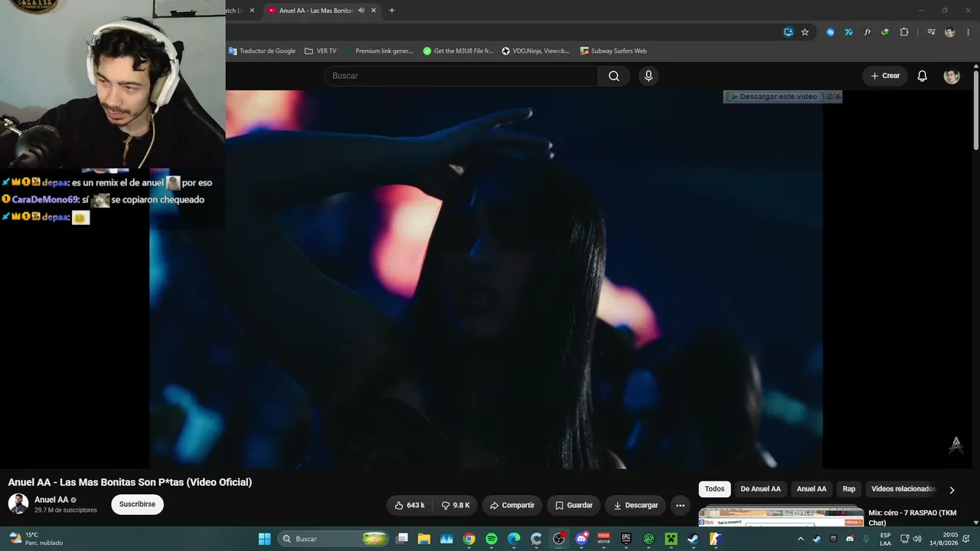980x551 pixels.
Task: Click the Descargar button under video
Action: (635, 505)
